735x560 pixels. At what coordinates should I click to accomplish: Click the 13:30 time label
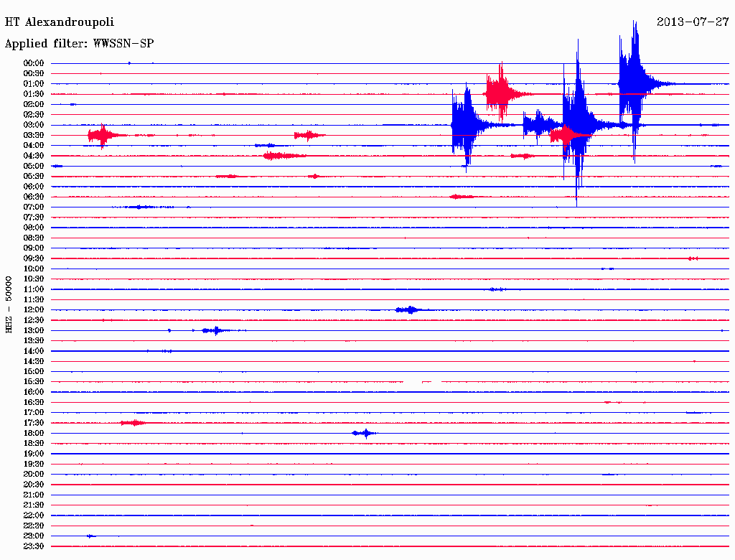[34, 341]
